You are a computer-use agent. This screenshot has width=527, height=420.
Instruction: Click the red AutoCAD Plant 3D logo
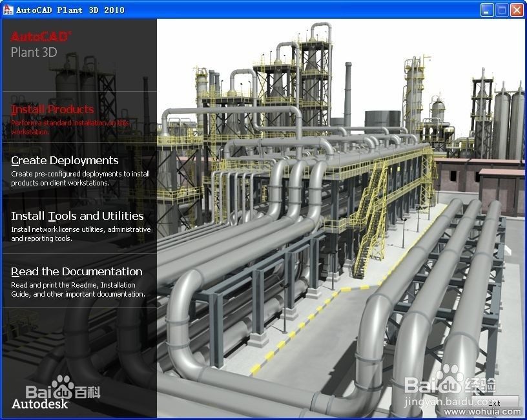[41, 45]
